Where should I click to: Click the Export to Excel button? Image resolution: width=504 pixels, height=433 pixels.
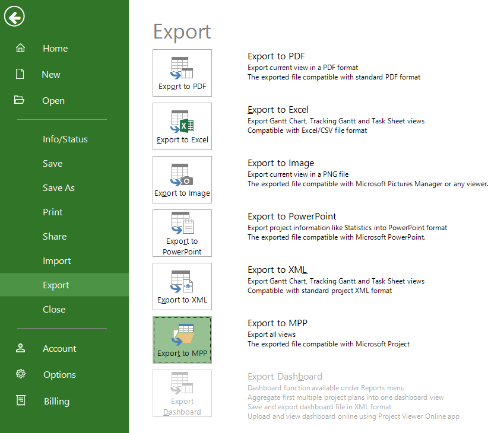[x=182, y=126]
